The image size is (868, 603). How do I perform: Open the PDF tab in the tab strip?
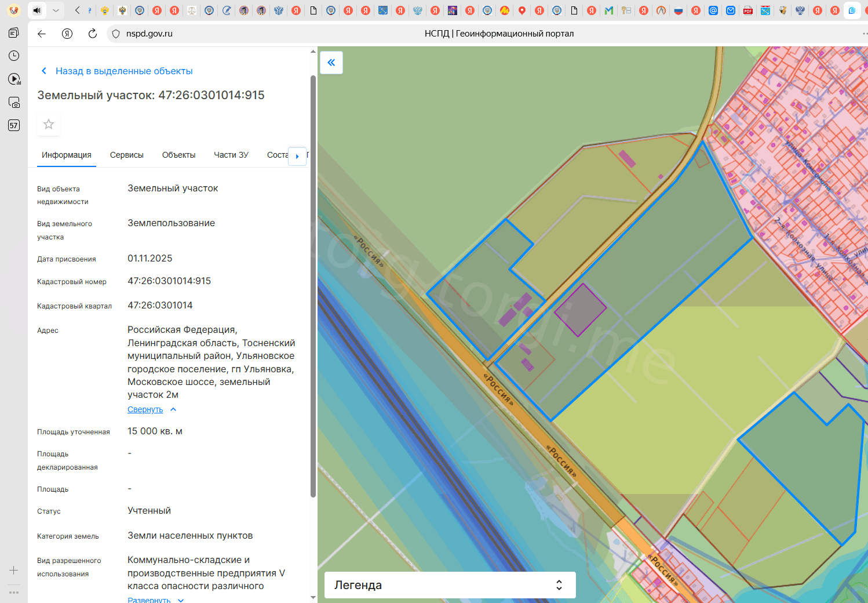tap(748, 10)
